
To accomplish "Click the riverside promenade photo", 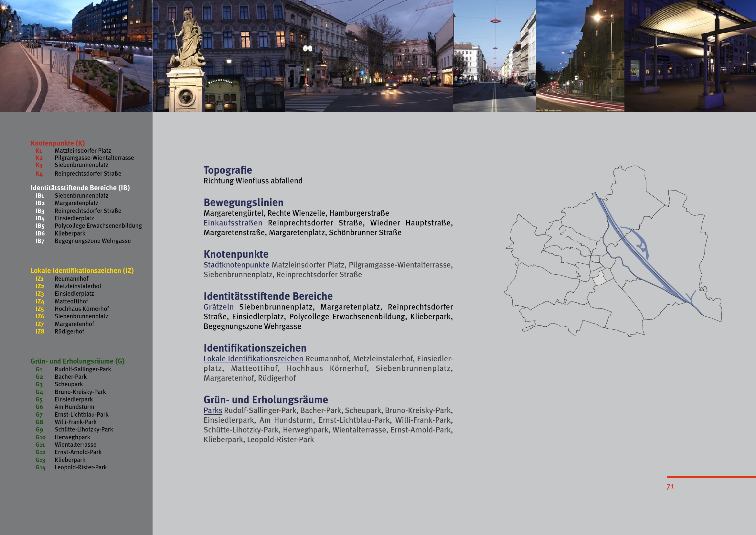I will (76, 56).
